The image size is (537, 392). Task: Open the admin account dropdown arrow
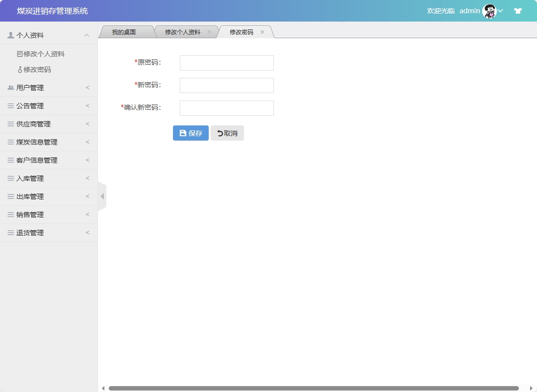(x=500, y=11)
